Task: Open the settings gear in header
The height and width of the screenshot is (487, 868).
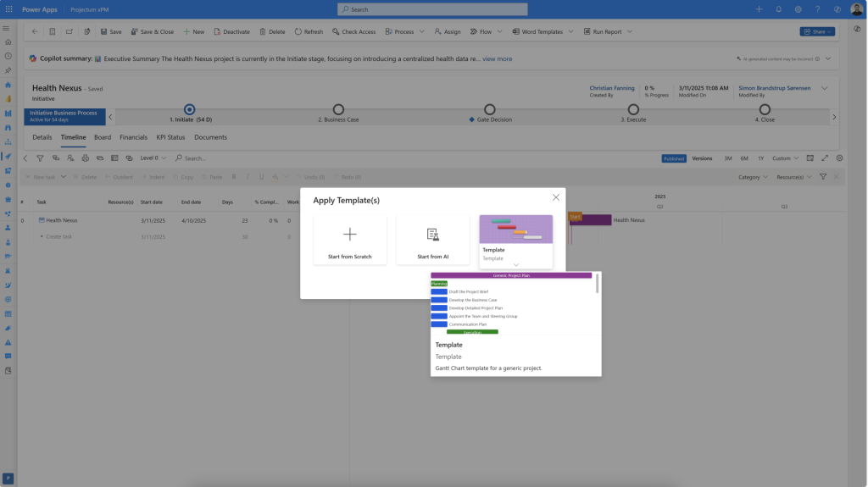Action: 798,9
